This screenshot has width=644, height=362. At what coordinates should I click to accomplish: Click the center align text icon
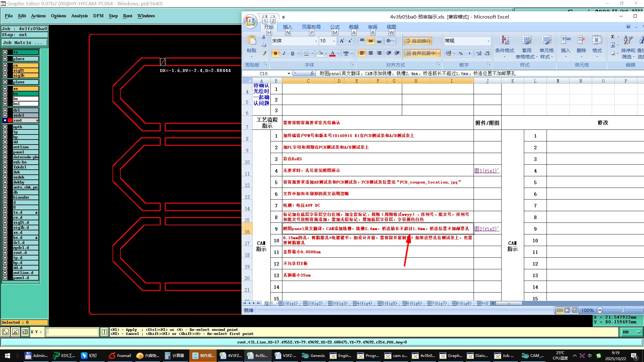(x=371, y=53)
